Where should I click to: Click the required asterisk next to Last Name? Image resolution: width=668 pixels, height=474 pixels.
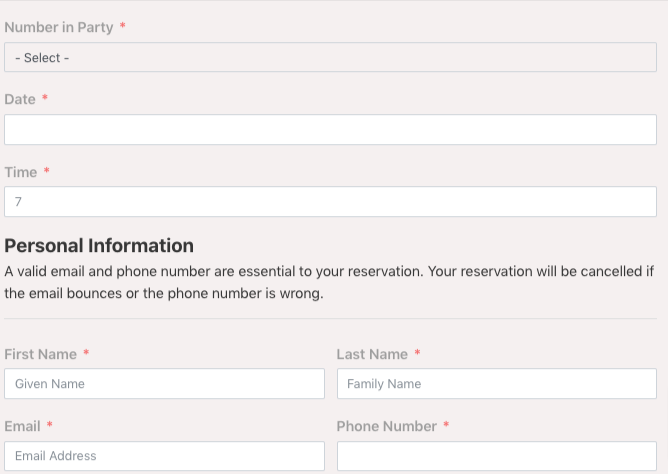click(417, 354)
